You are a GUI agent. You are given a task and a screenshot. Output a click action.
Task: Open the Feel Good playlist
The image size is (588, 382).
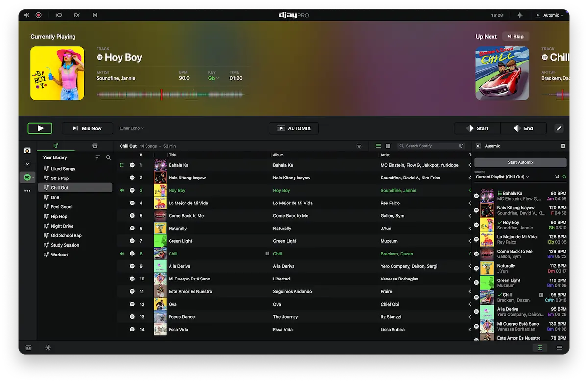75,207
